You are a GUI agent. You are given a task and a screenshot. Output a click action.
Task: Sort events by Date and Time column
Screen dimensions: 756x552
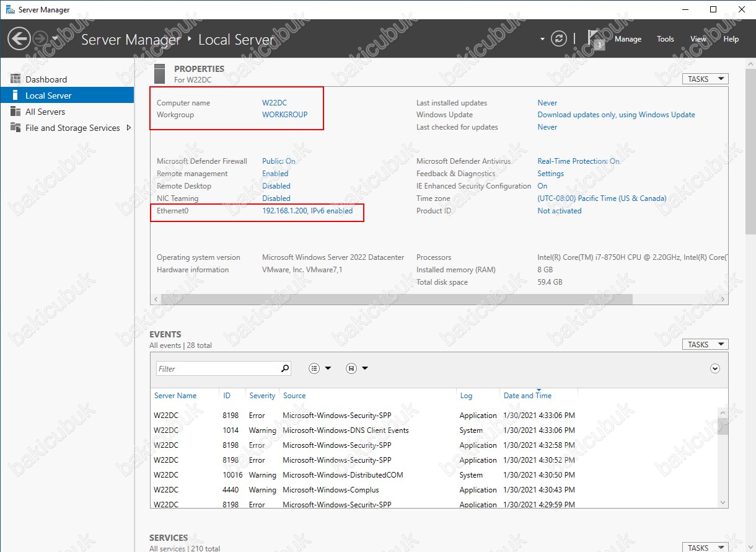coord(527,396)
